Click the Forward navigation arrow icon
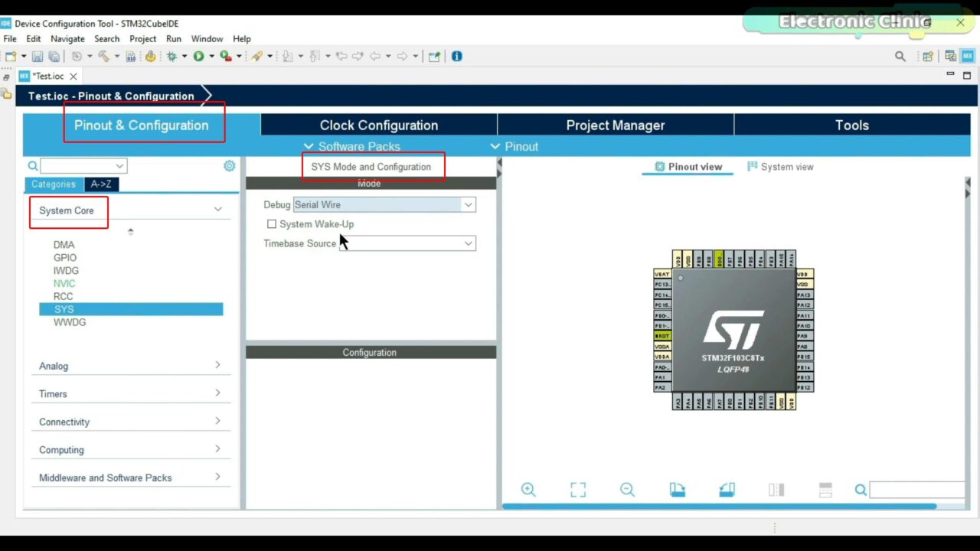Viewport: 980px width, 551px height. click(x=402, y=56)
